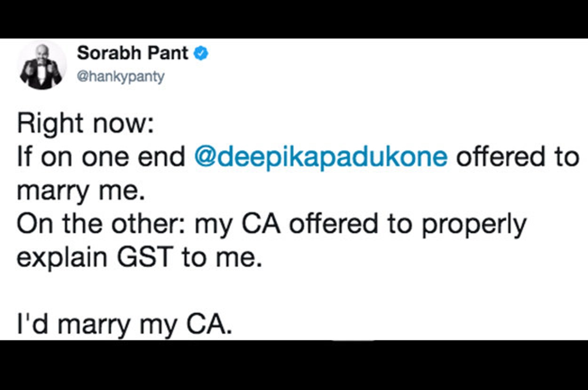Click the blue verified badge

(202, 54)
